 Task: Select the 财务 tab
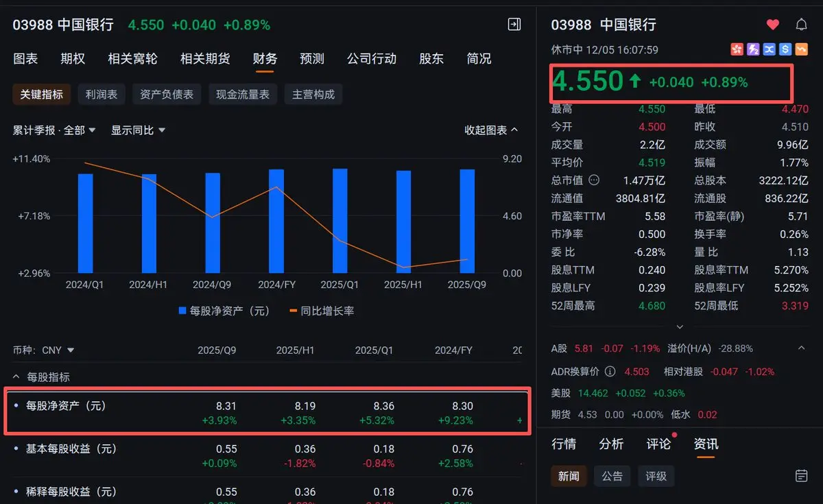[265, 59]
